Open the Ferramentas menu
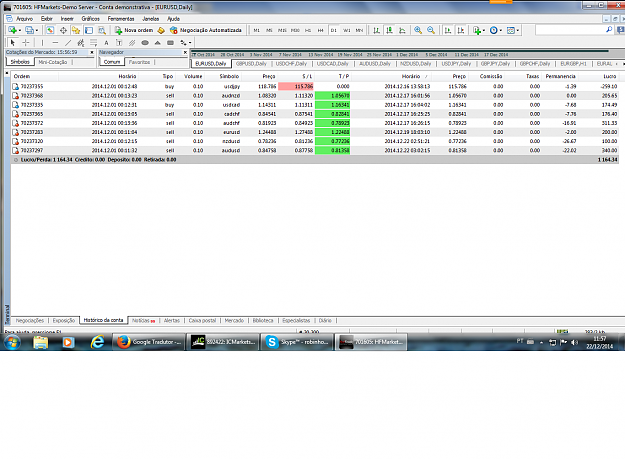 pos(121,19)
